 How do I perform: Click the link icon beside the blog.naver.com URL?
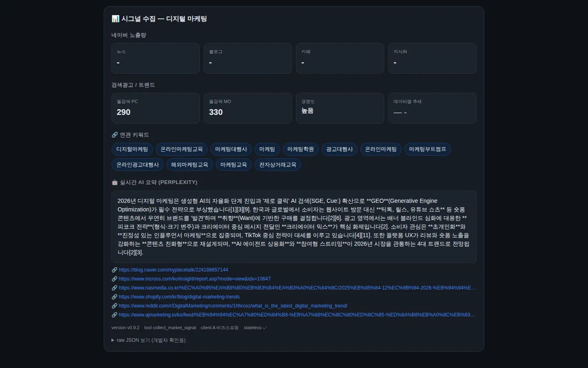click(114, 270)
